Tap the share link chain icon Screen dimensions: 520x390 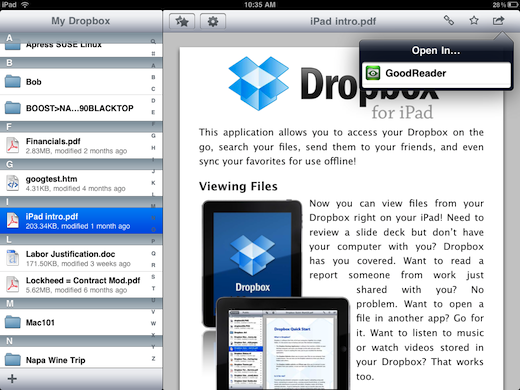coord(449,20)
